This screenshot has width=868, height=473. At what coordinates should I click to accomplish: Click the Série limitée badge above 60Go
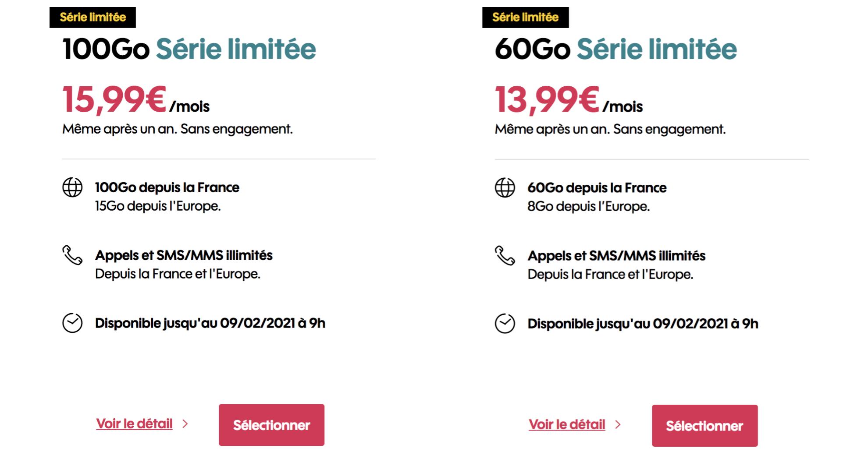[x=526, y=18]
